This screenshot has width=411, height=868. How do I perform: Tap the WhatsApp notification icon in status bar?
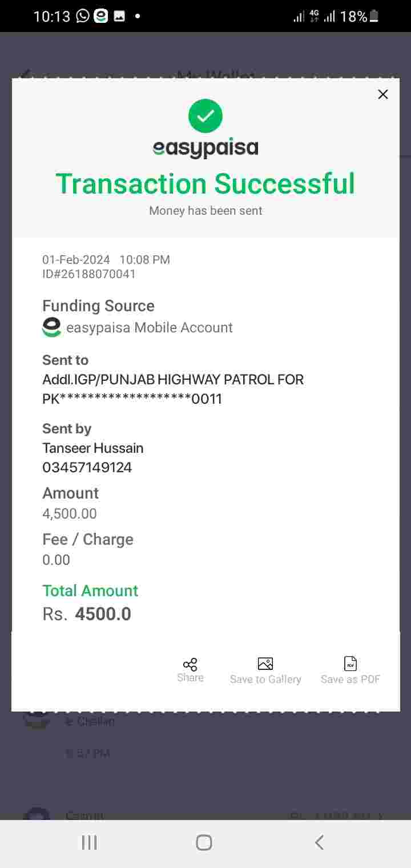coord(83,16)
